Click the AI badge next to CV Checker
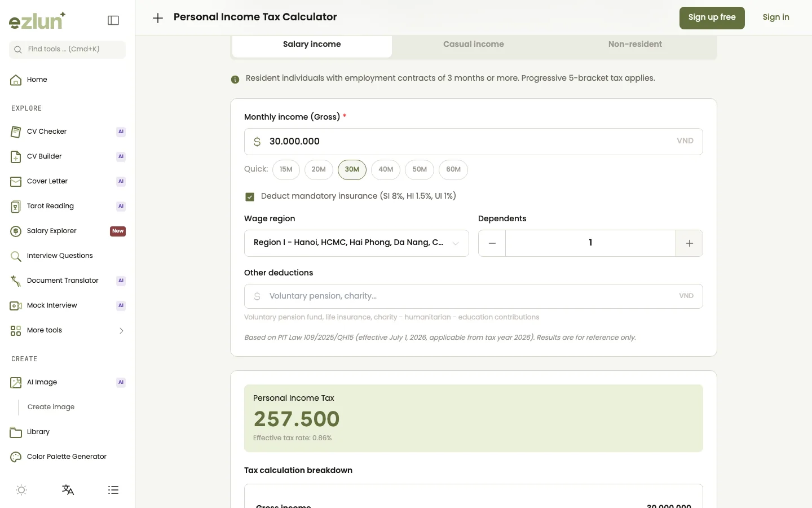Viewport: 812px width, 508px height. coord(121,132)
